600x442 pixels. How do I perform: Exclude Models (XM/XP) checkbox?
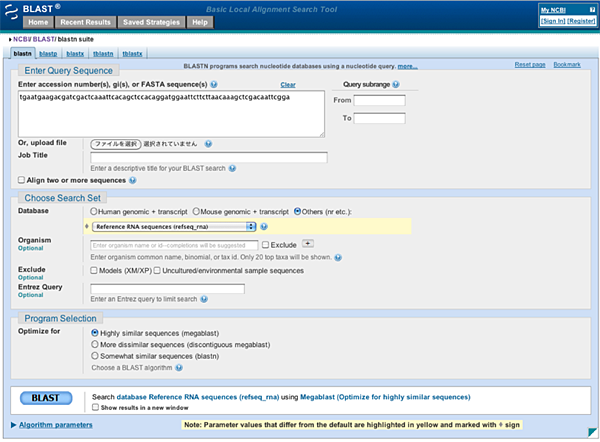(x=94, y=271)
